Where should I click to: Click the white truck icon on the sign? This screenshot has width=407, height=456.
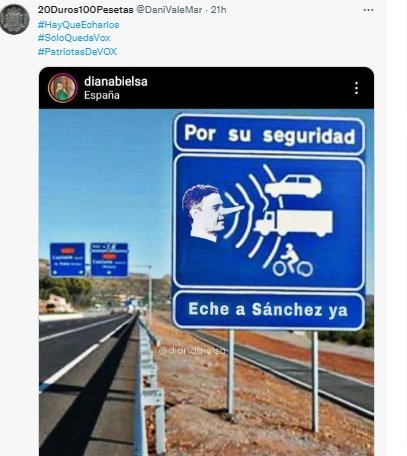(x=293, y=223)
